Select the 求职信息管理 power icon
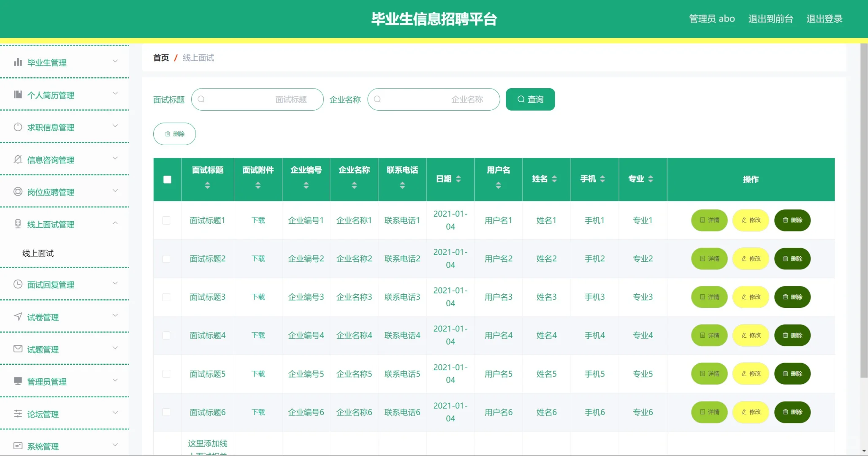 click(18, 127)
